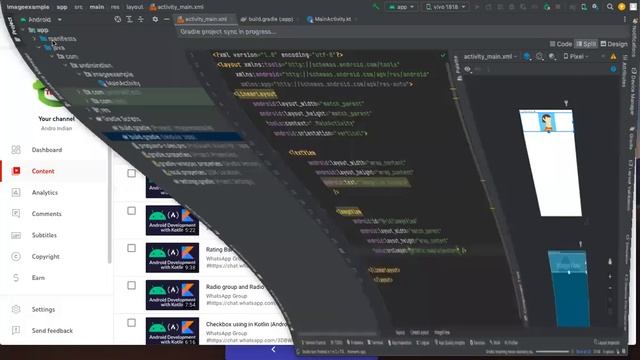
Task: Click the blue design surface layers icon
Action: pyautogui.click(x=527, y=57)
